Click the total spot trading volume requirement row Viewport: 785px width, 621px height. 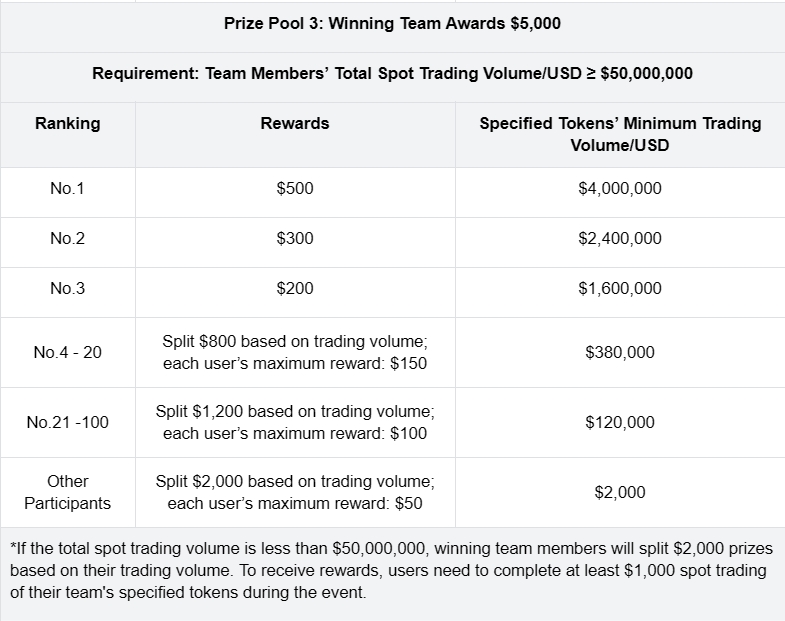tap(392, 74)
